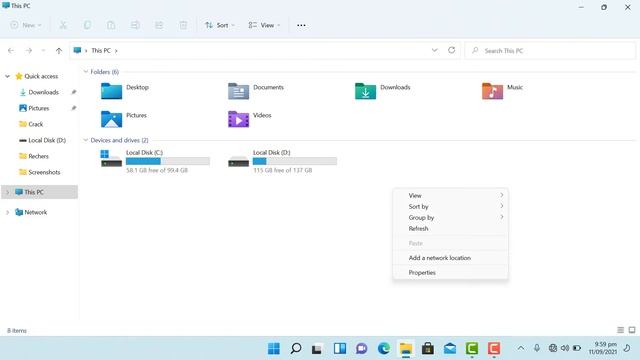Click the Cut toolbar icon
Image resolution: width=640 pixels, height=360 pixels.
[x=63, y=25]
